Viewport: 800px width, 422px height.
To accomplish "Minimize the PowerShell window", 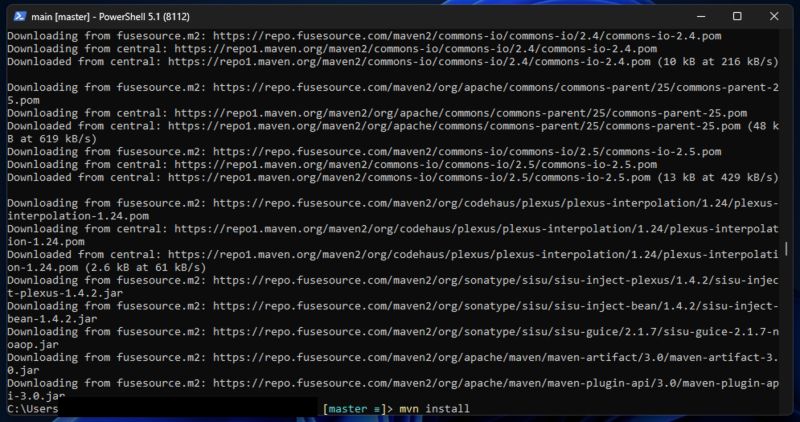I will point(701,16).
